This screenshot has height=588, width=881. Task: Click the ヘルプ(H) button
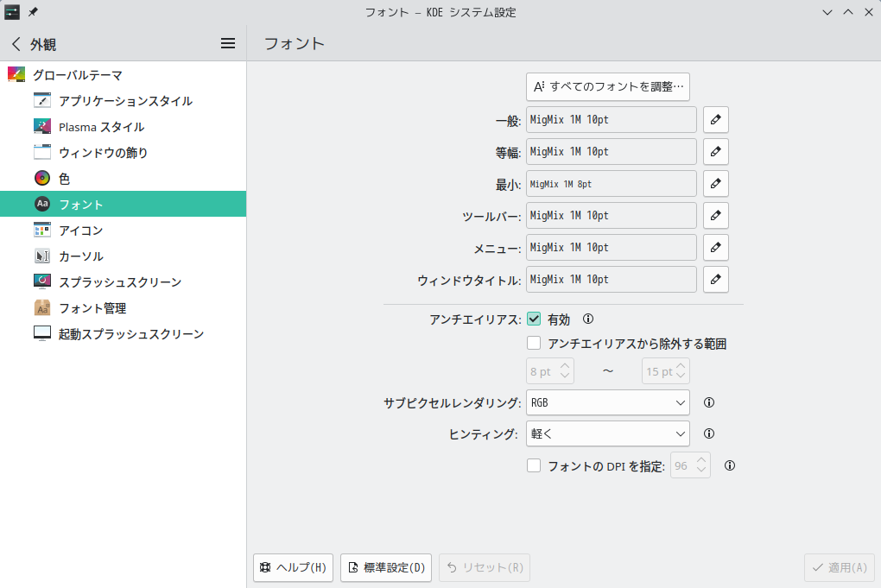pos(293,567)
